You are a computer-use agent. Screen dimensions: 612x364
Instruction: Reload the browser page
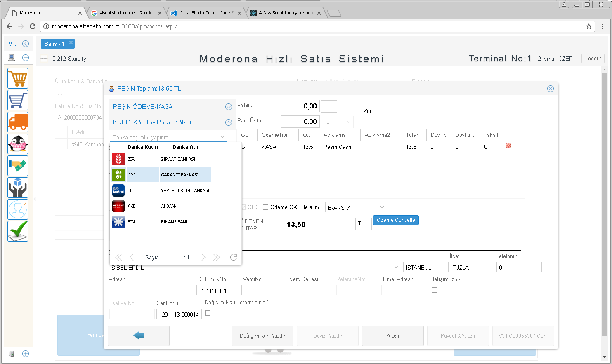tap(33, 26)
